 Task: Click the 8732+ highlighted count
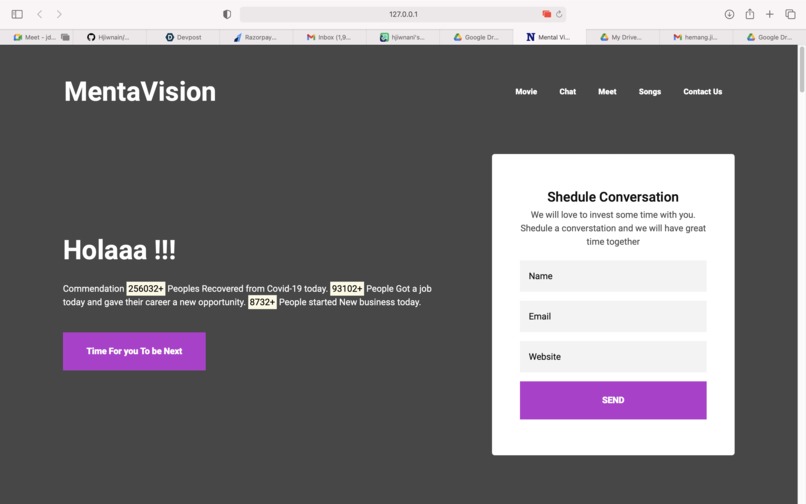pos(262,302)
